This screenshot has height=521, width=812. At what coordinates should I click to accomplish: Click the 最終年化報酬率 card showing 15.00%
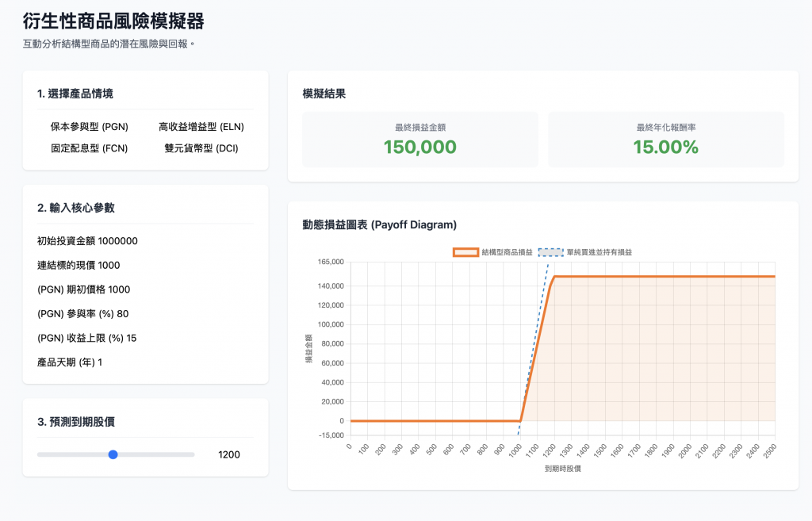(x=666, y=140)
